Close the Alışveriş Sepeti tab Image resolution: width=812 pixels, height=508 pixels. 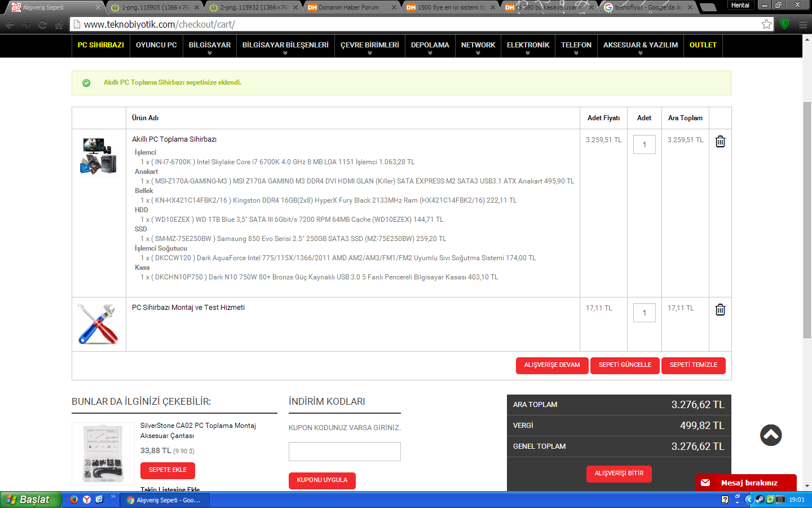tap(98, 7)
